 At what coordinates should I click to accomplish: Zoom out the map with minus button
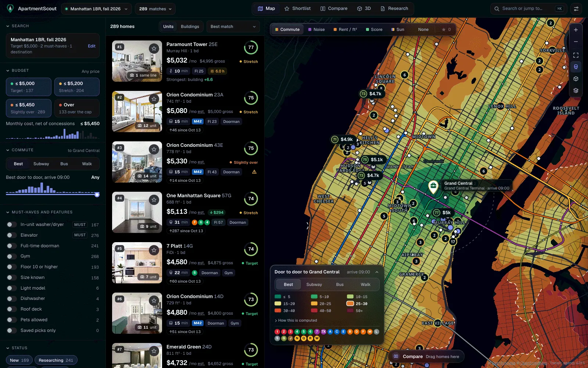click(576, 42)
